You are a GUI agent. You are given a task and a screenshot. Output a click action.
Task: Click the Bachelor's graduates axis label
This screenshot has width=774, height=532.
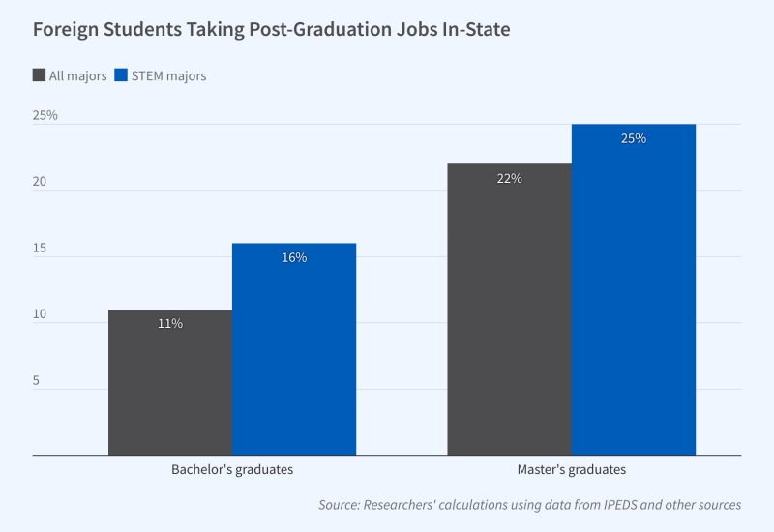tap(232, 470)
